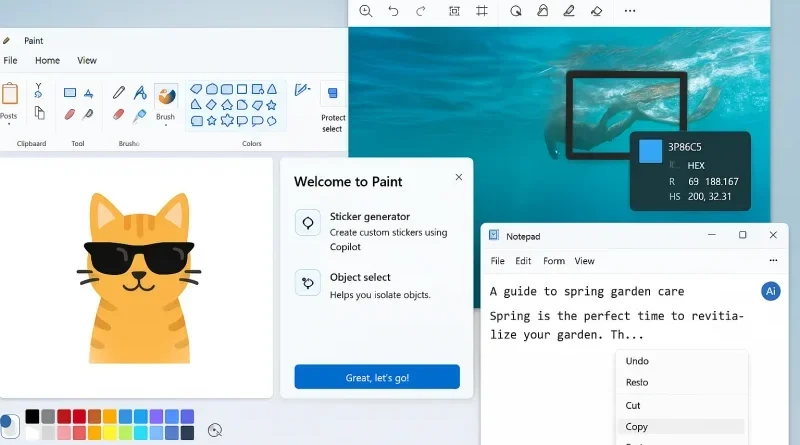Select the highlighter marker in snip toolbar

pos(543,11)
